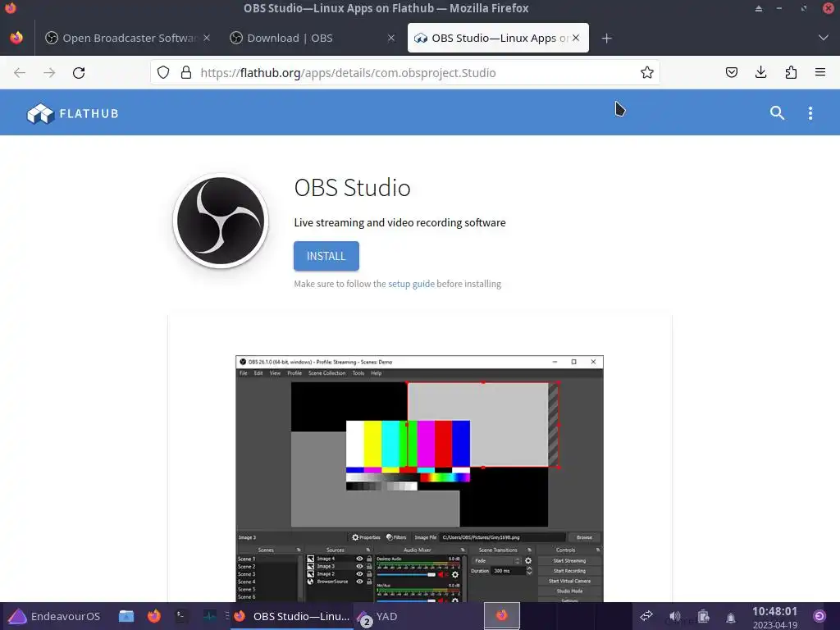
Task: Go back one page
Action: [x=20, y=73]
